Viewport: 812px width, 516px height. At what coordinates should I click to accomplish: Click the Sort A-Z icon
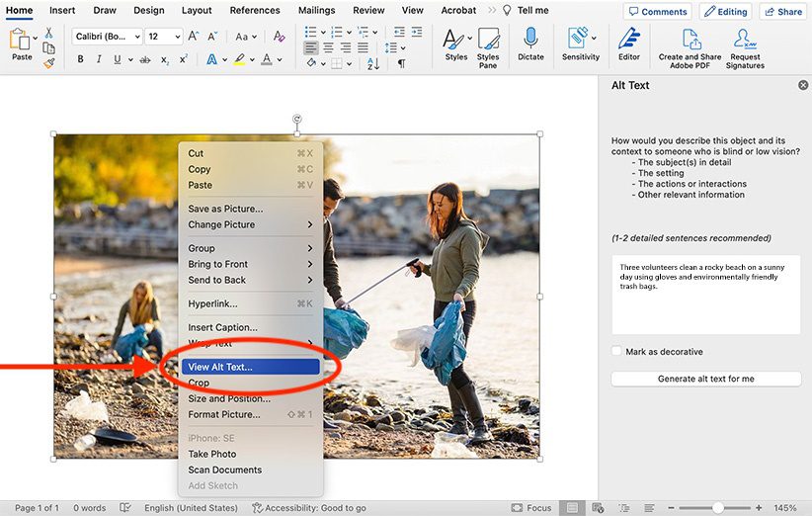(x=373, y=63)
